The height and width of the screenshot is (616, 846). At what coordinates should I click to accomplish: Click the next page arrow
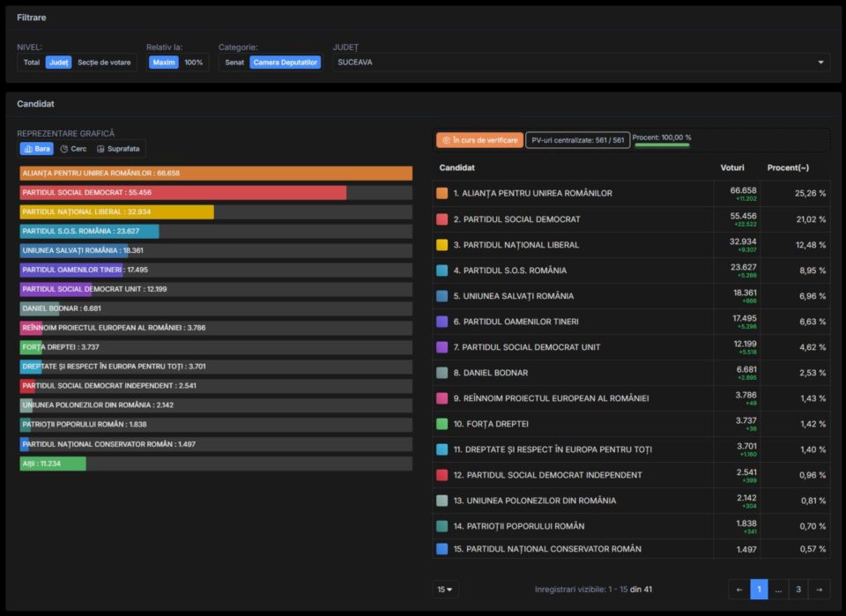coord(819,590)
